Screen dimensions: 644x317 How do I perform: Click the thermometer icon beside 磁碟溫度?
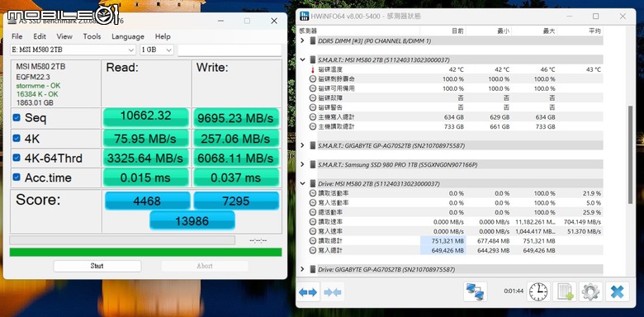313,69
